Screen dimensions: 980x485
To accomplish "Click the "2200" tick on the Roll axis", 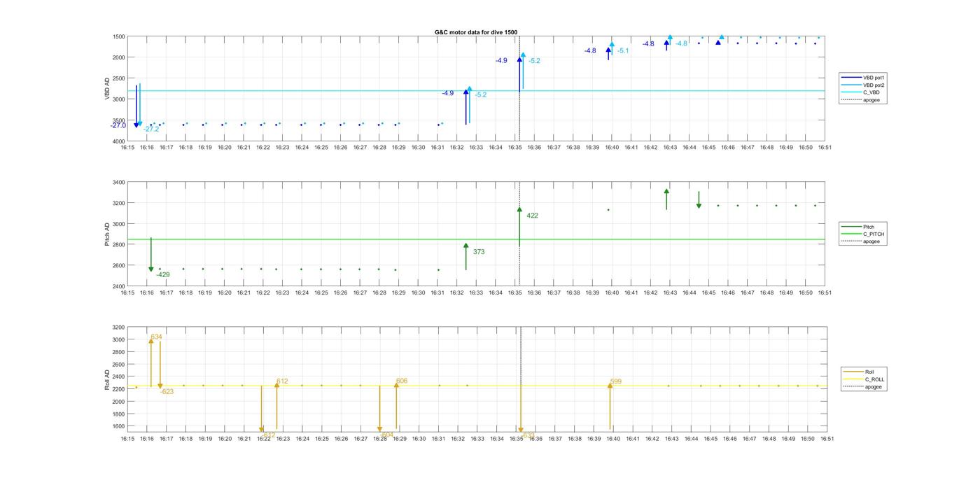I will click(119, 389).
